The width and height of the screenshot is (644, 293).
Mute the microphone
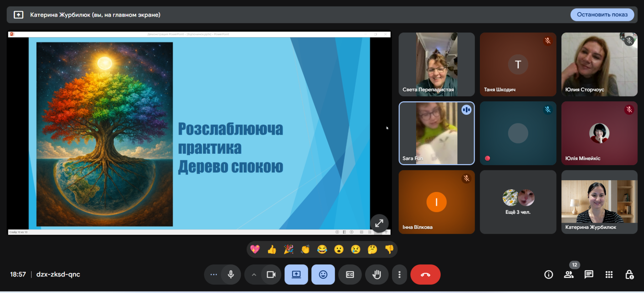pos(231,274)
